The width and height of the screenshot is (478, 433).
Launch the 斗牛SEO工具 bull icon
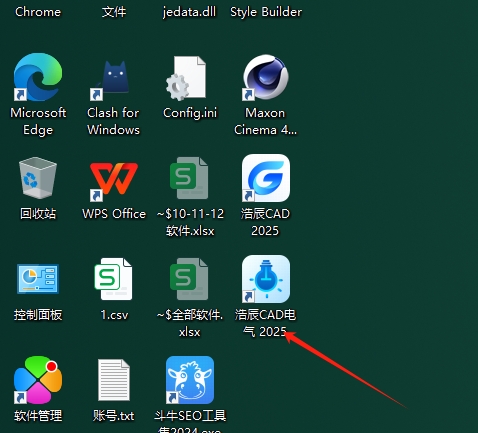[190, 380]
